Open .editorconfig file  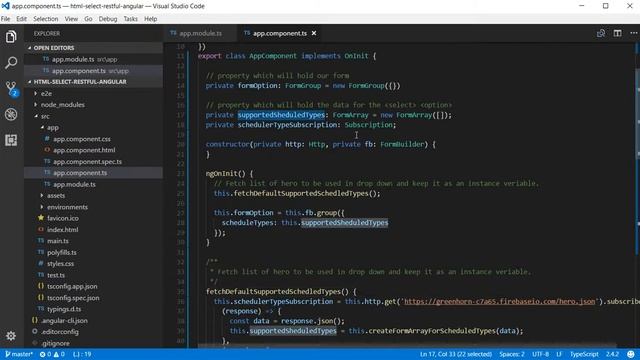coord(93,332)
